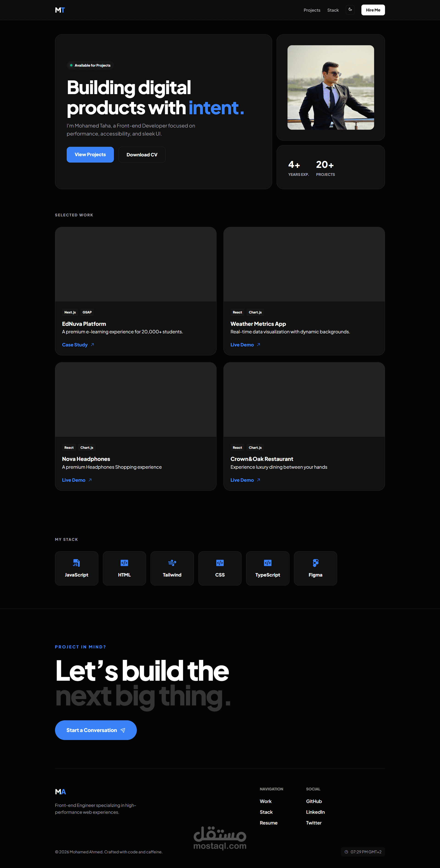The image size is (440, 868).
Task: Click the TypeScript code icon
Action: 268,563
